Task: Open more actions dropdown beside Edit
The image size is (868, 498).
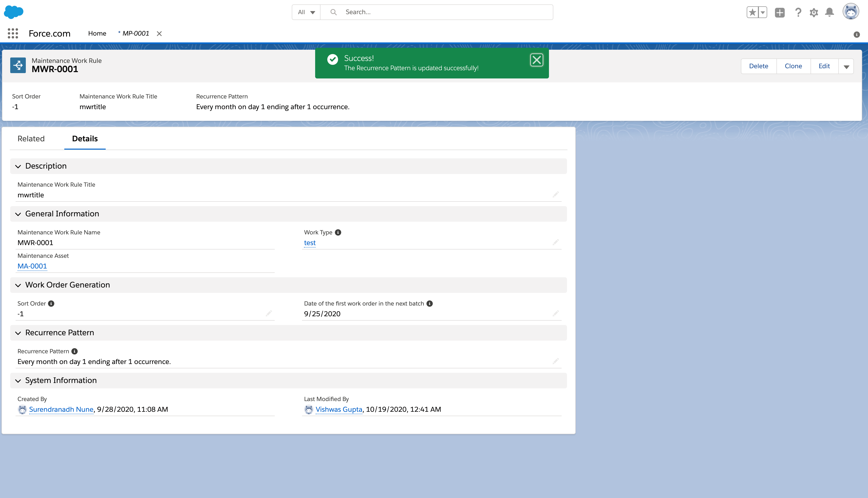Action: click(846, 66)
